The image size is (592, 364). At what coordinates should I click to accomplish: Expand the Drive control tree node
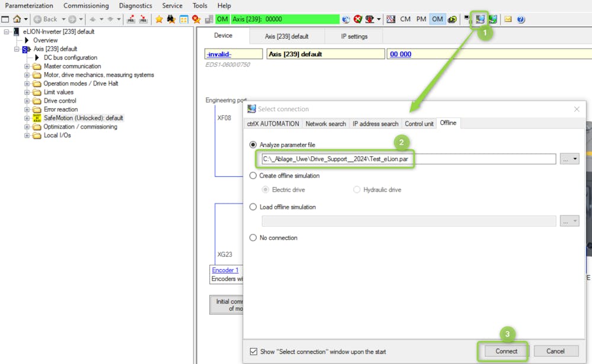(x=27, y=101)
